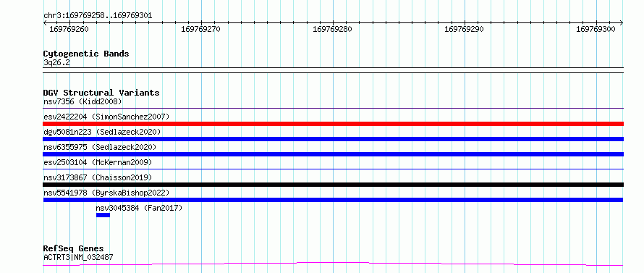The width and height of the screenshot is (644, 273).
Task: Open variant esv2422204 (SimonSanchez2007) label
Action: (x=106, y=117)
